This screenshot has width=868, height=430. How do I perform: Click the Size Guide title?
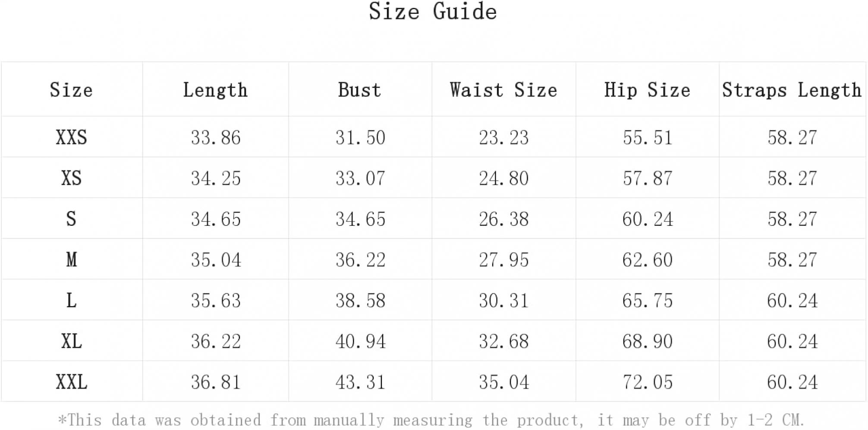pos(433,11)
